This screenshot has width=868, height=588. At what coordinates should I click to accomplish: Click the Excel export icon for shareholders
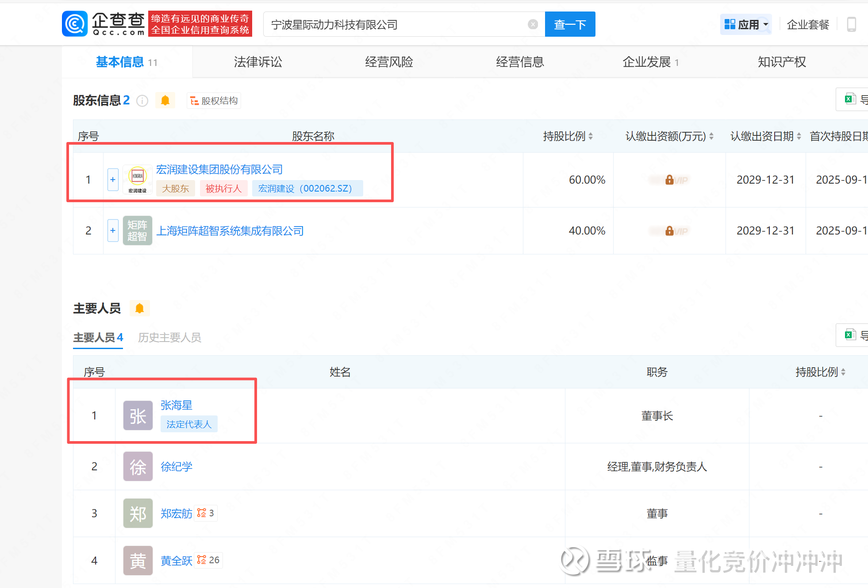point(850,99)
